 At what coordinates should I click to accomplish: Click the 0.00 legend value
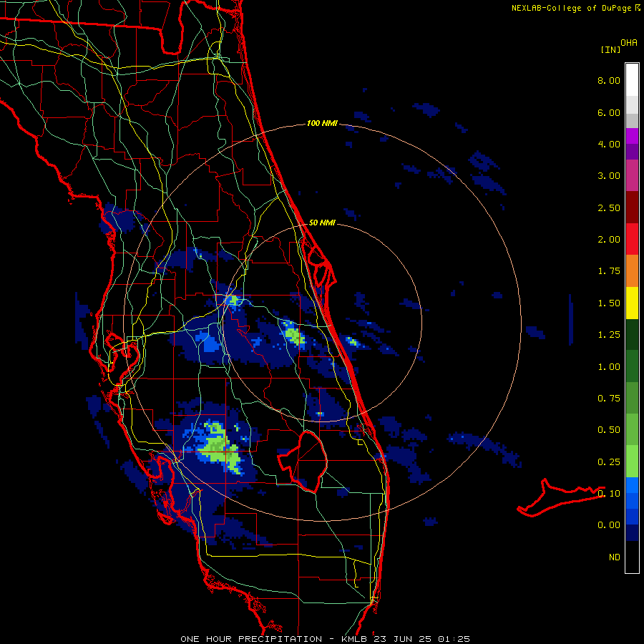(x=609, y=525)
